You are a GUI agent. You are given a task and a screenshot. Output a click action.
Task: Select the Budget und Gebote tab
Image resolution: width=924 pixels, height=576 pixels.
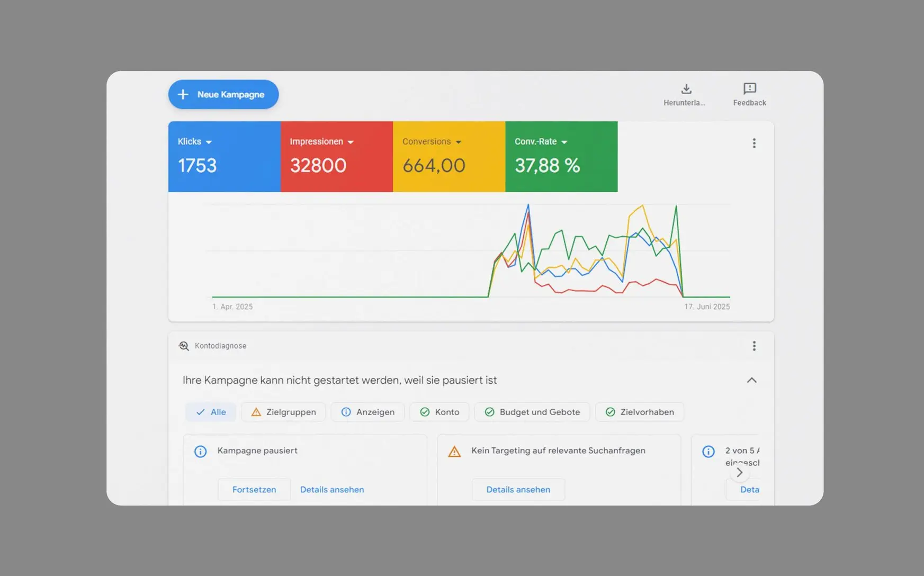(x=532, y=412)
